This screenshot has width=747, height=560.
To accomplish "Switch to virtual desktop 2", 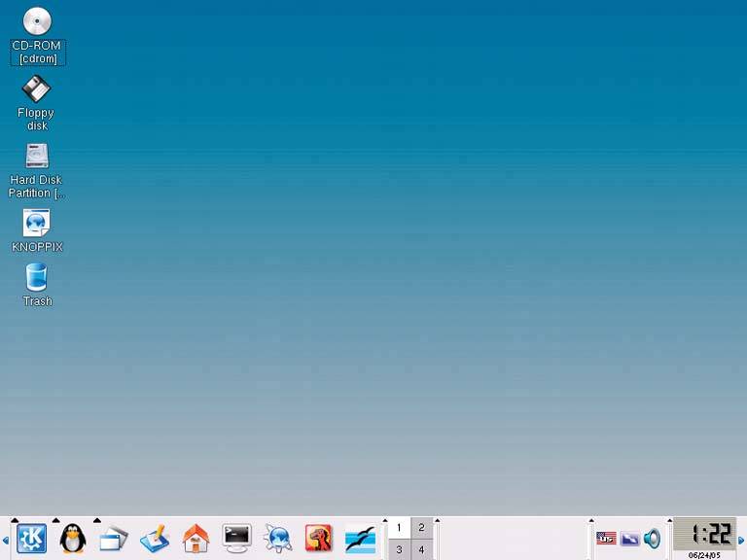I will 421,528.
